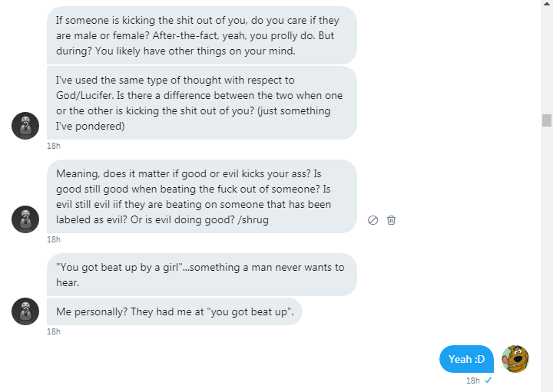Open the Scooby-Doo profile avatar
The image size is (553, 392).
click(x=515, y=359)
